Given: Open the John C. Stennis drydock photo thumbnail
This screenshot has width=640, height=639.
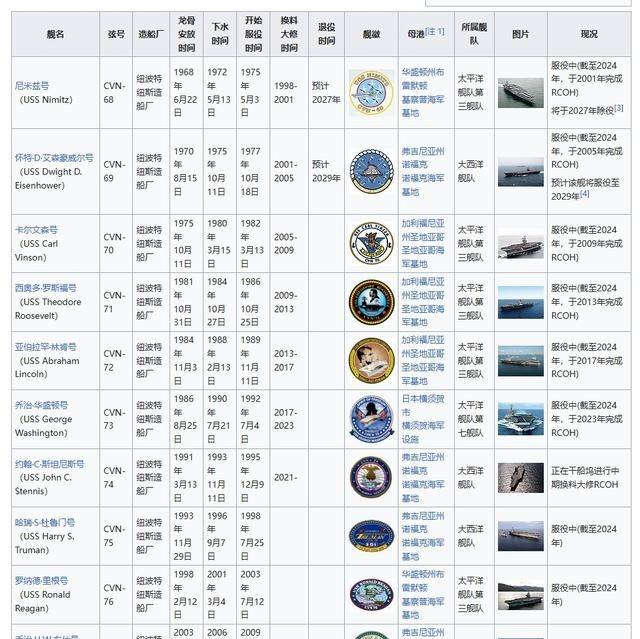Looking at the screenshot, I should click(x=520, y=476).
